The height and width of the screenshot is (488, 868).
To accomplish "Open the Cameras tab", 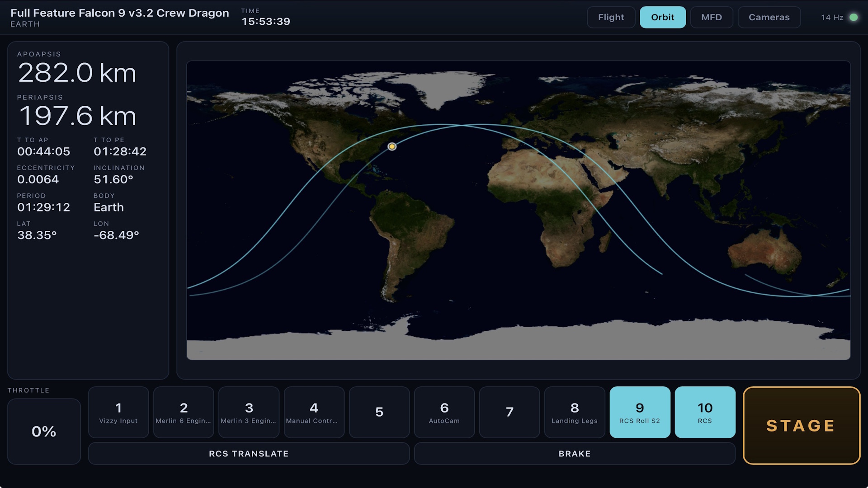I will point(769,17).
